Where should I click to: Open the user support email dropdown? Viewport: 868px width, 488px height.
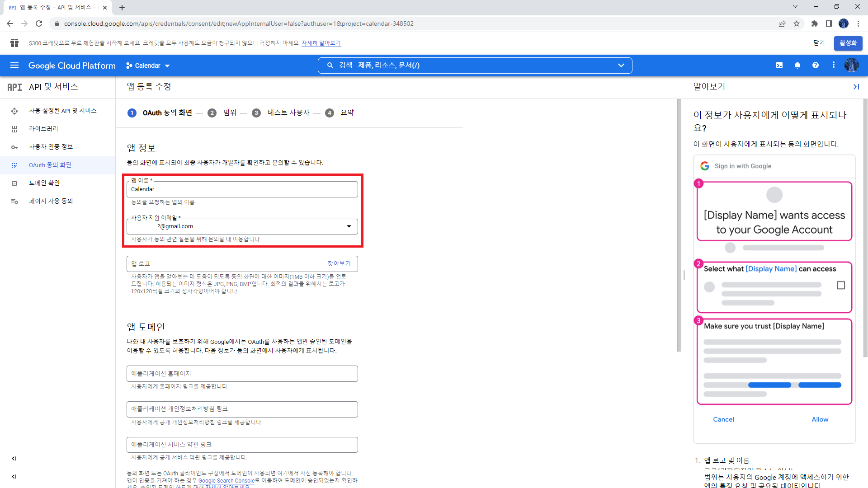click(242, 226)
